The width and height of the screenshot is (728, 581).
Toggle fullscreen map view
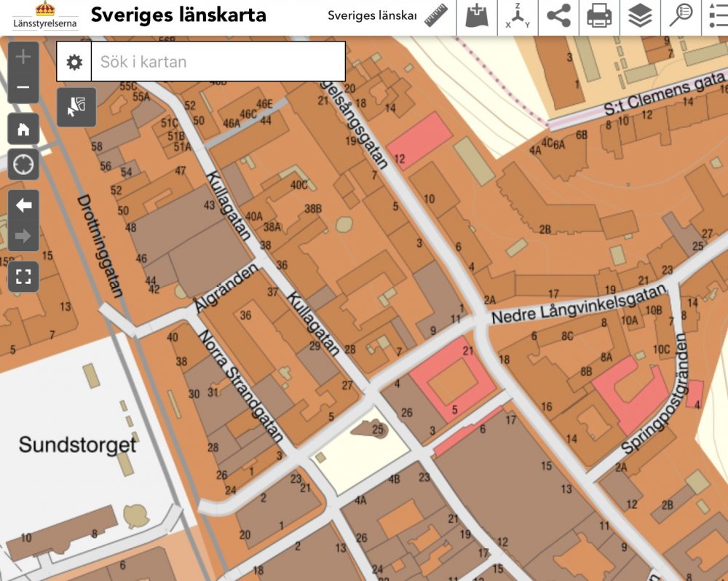(23, 277)
